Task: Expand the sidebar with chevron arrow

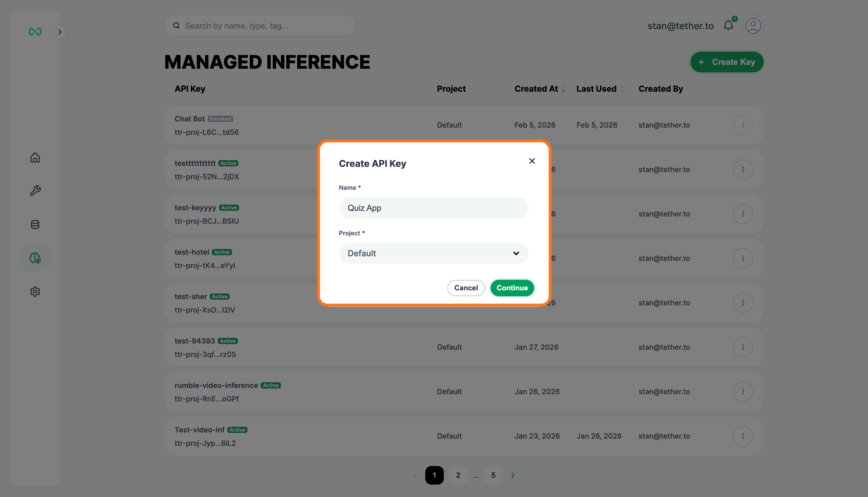Action: [60, 32]
